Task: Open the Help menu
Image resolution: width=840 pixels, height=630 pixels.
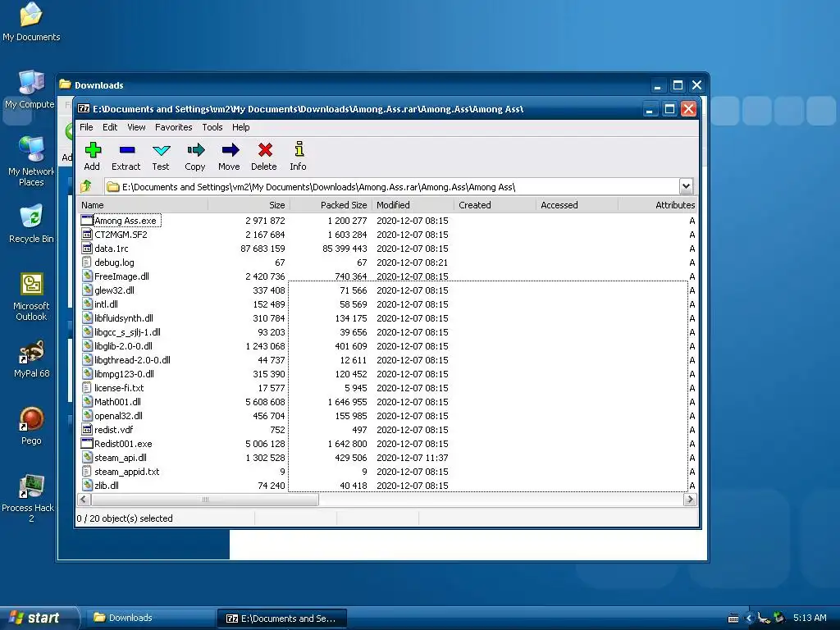Action: pyautogui.click(x=240, y=127)
